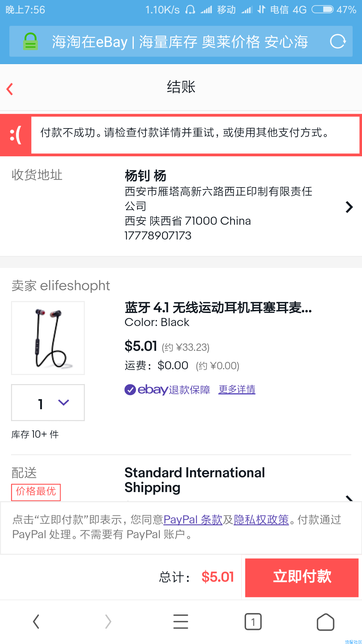362x644 pixels.
Task: Expand shipping address details chevron
Action: click(x=349, y=207)
